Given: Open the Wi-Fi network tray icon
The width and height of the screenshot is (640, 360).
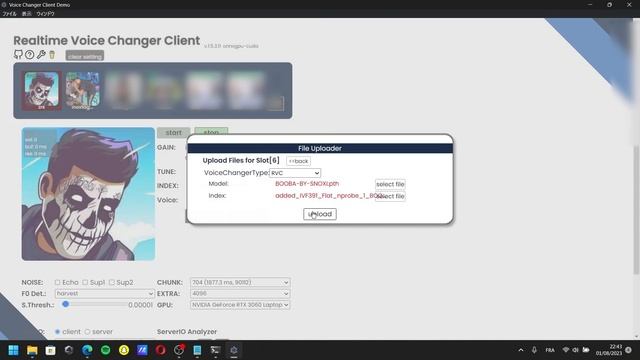Looking at the screenshot, I should click(566, 350).
